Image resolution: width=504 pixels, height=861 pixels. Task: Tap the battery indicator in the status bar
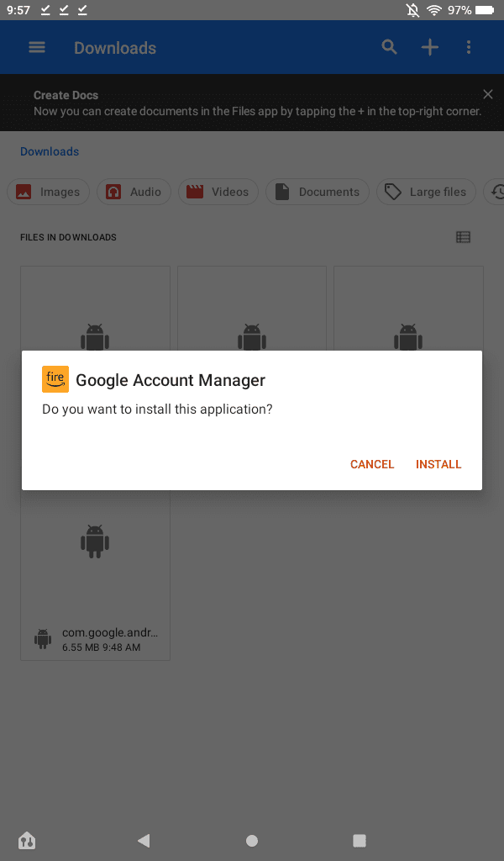pos(486,10)
